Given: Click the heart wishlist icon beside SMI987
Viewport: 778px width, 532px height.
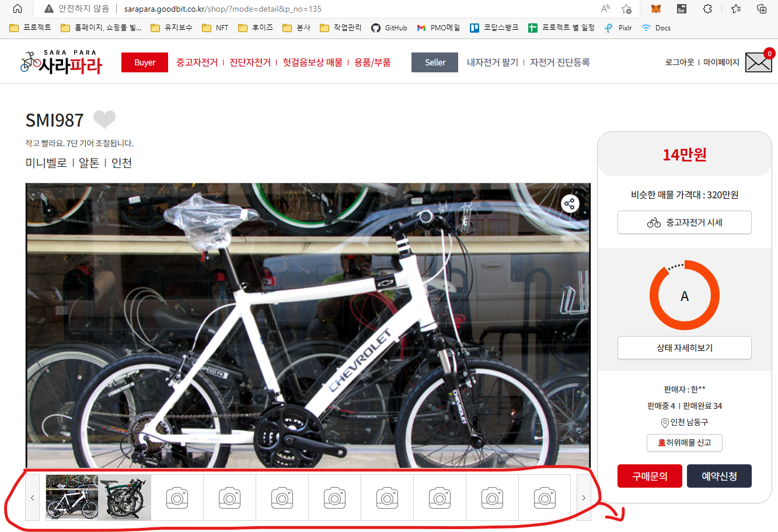Looking at the screenshot, I should click(x=104, y=120).
